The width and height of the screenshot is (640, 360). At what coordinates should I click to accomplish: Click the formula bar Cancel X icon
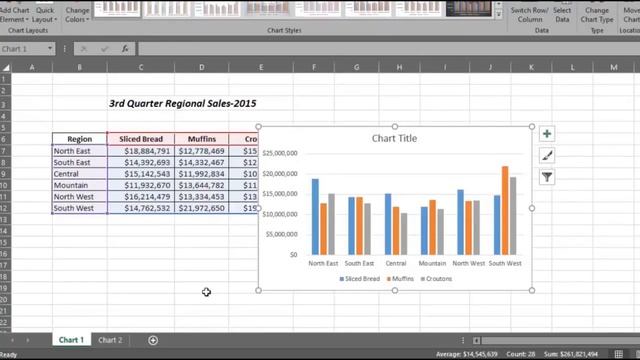(x=84, y=49)
